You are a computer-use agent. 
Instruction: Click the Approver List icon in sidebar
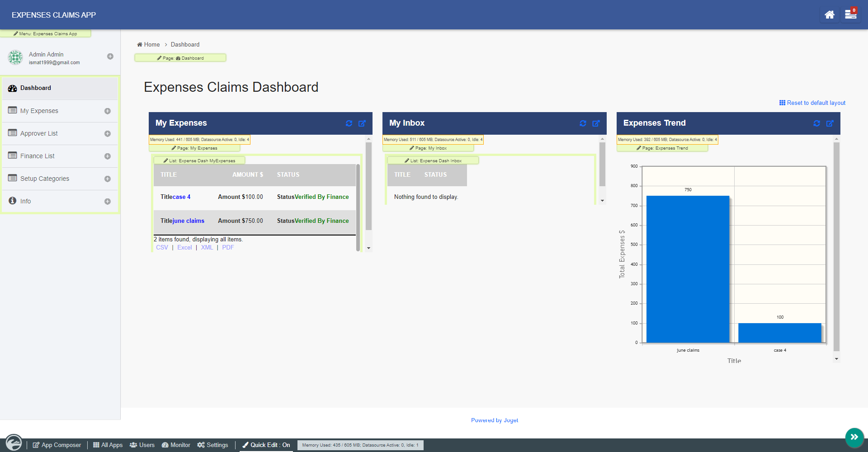point(12,133)
